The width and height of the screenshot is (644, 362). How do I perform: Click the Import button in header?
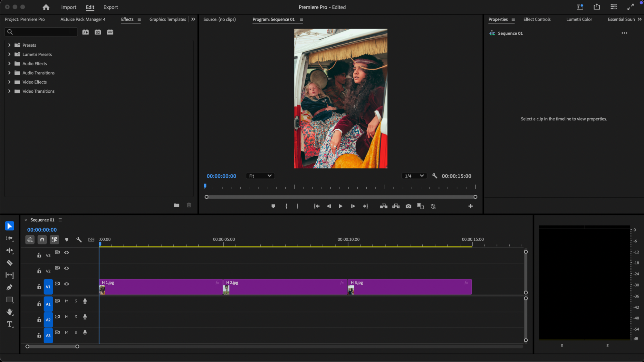click(x=69, y=7)
